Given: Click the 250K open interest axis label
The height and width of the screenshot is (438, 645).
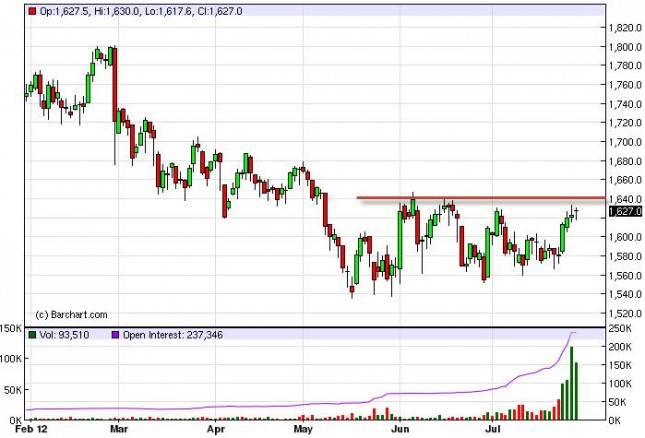Looking at the screenshot, I should tap(620, 329).
